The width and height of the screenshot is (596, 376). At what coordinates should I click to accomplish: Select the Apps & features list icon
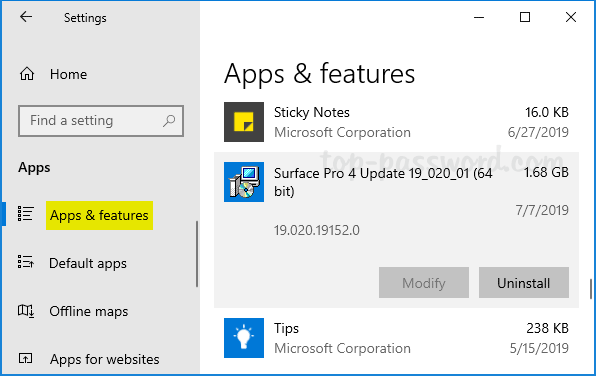click(x=25, y=214)
